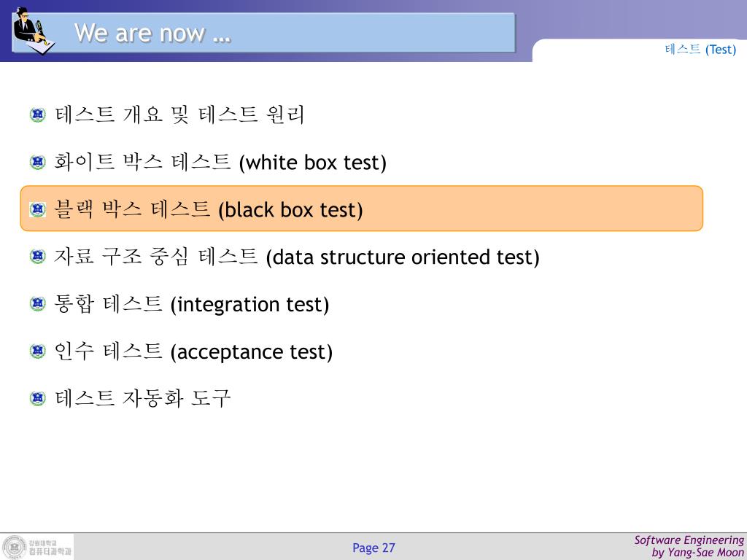The height and width of the screenshot is (560, 747).
Task: Click bullet icon beside data structure oriented test
Action: click(x=38, y=257)
